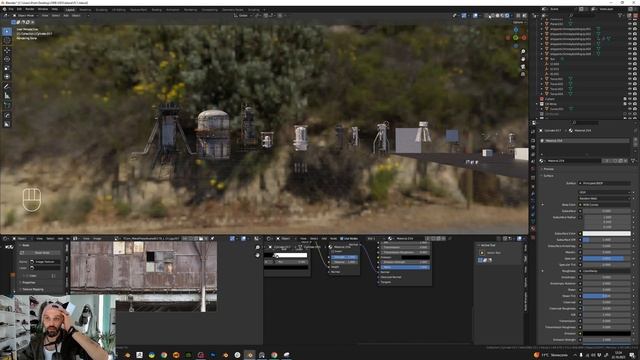Image resolution: width=640 pixels, height=360 pixels.
Task: Click the Subsurface Color white swatch
Action: 607,233
